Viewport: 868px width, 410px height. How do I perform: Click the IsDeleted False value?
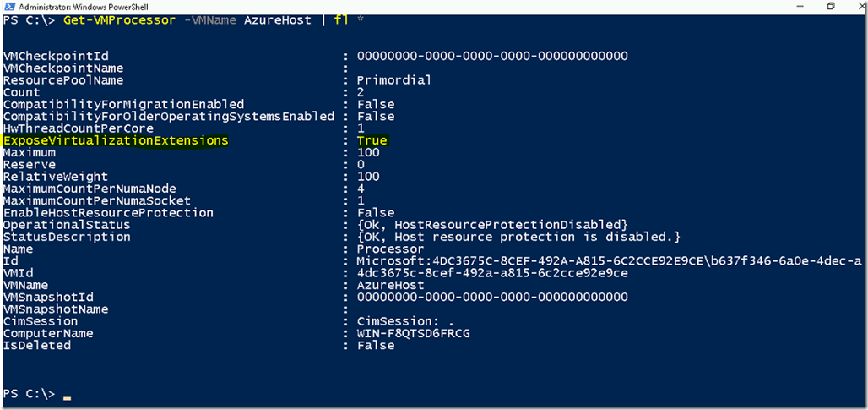(376, 346)
